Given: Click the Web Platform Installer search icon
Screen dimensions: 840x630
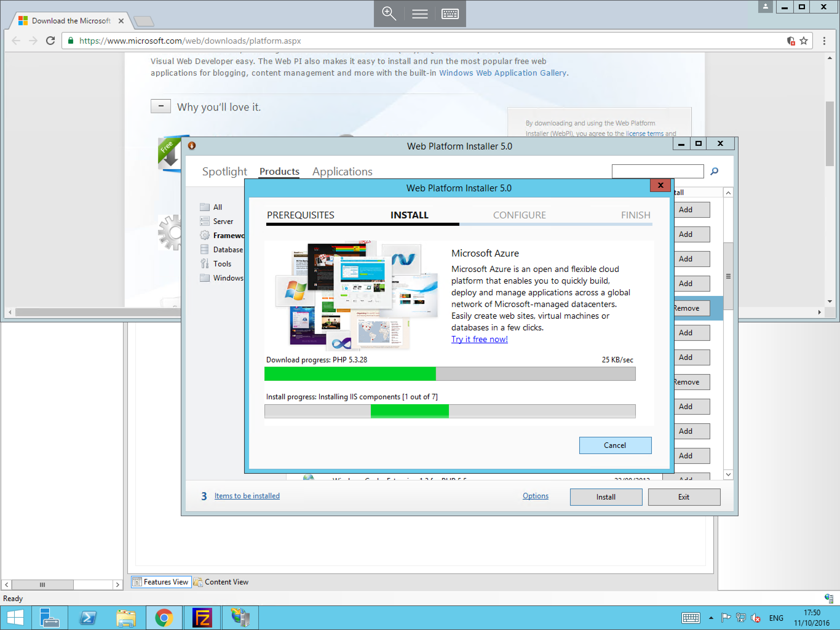Looking at the screenshot, I should click(714, 171).
